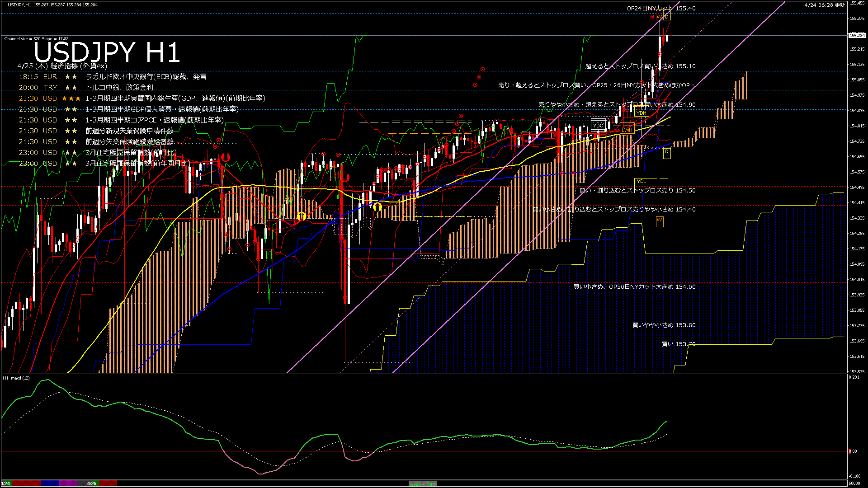Toggle the macd ON button
Image resolution: width=868 pixels, height=488 pixels.
coord(422,484)
